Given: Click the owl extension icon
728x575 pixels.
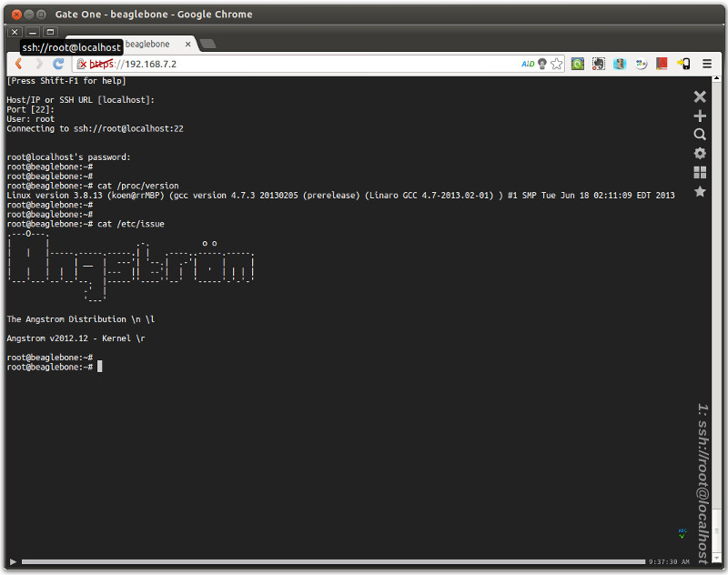Looking at the screenshot, I should 620,64.
